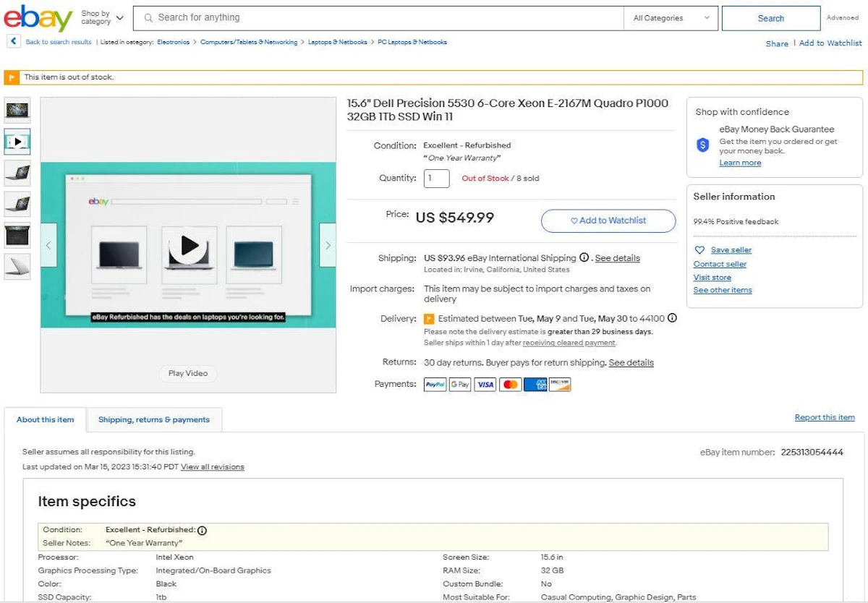Select the fourth laptop thumbnail

[x=17, y=204]
